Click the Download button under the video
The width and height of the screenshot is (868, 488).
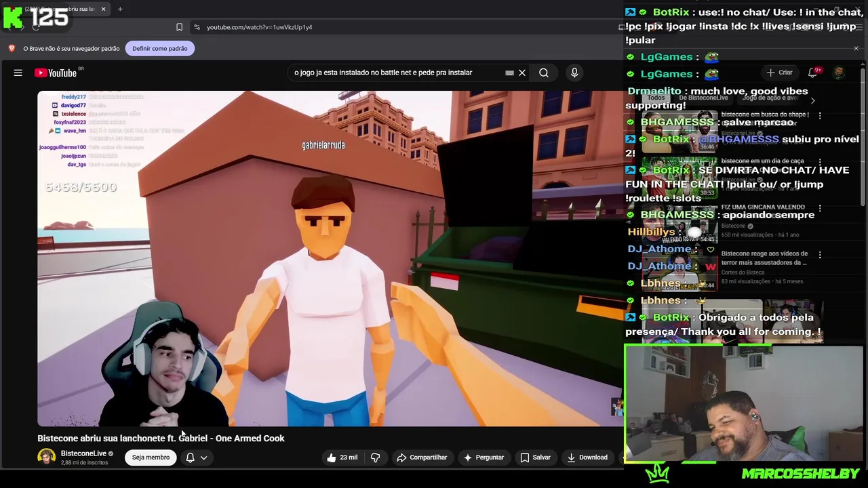587,457
